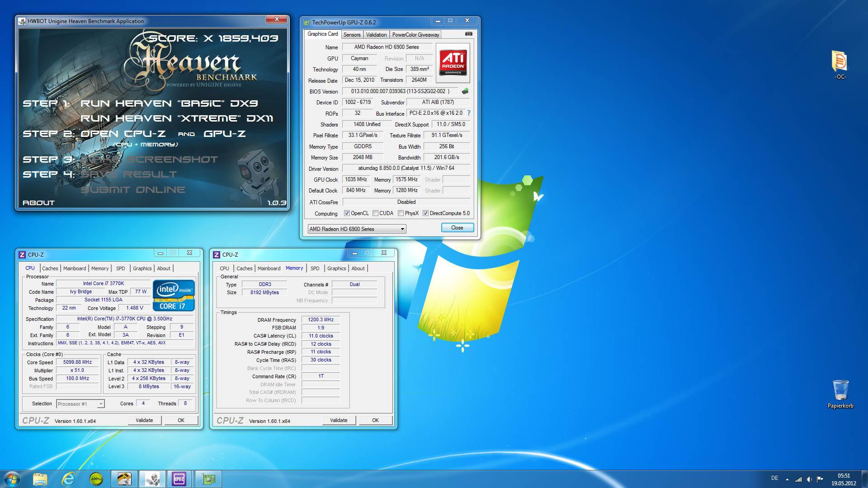
Task: Click the GPU-Z window title bar icon
Action: coord(307,23)
